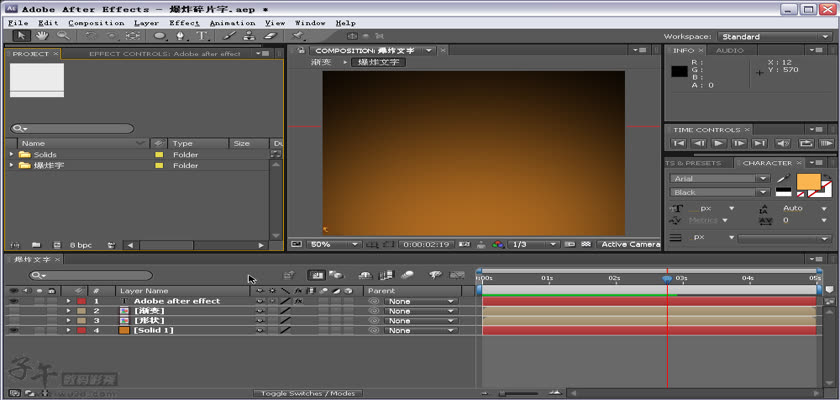Open the Arial font family dropdown
The image size is (840, 400).
coord(719,178)
